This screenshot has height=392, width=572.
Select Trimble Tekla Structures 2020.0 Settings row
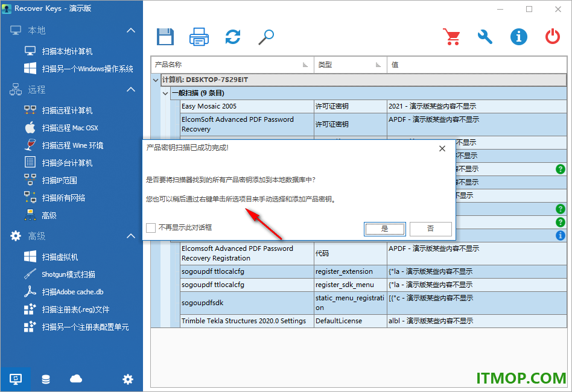[x=373, y=321]
